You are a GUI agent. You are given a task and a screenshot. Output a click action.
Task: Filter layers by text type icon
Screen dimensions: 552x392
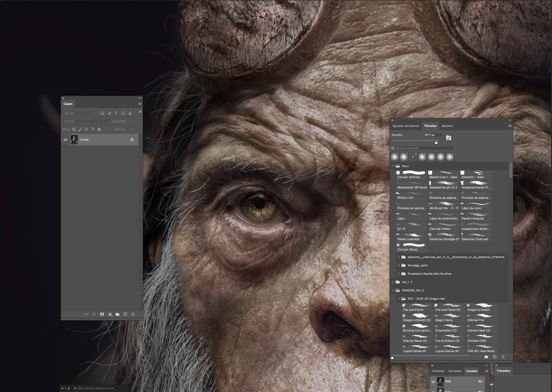click(116, 113)
